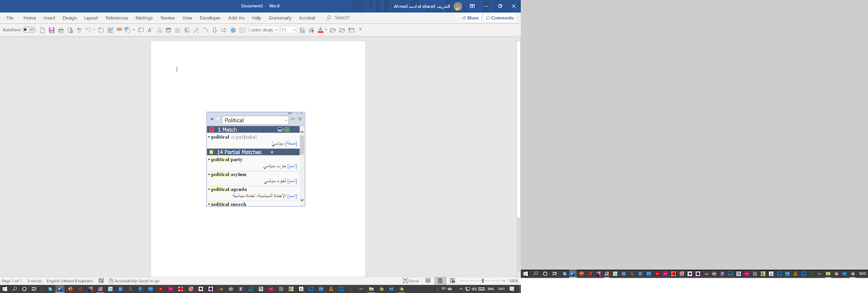This screenshot has width=868, height=293.
Task: Collapse the 14 Partial Matches section
Action: click(272, 152)
